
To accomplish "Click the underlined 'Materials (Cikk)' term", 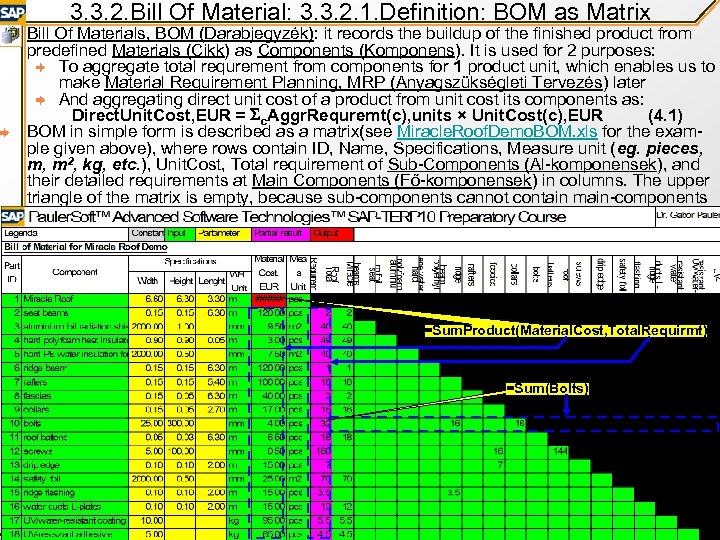I will (x=170, y=50).
